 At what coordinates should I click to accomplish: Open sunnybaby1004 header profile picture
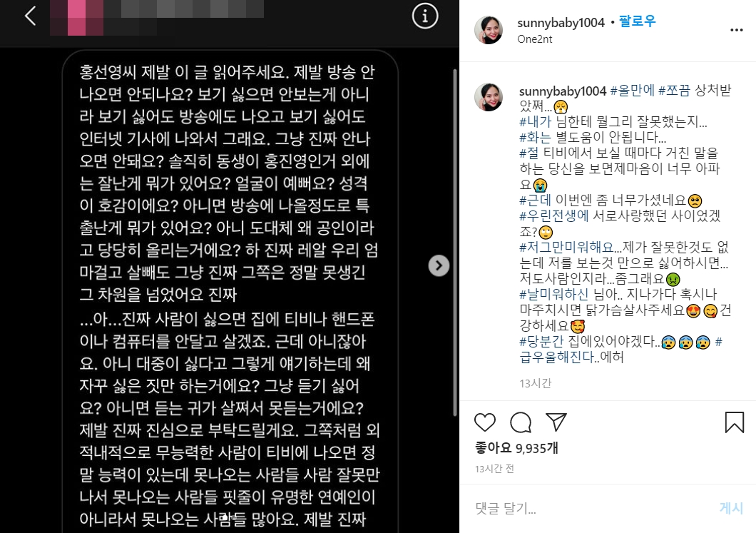coord(489,30)
